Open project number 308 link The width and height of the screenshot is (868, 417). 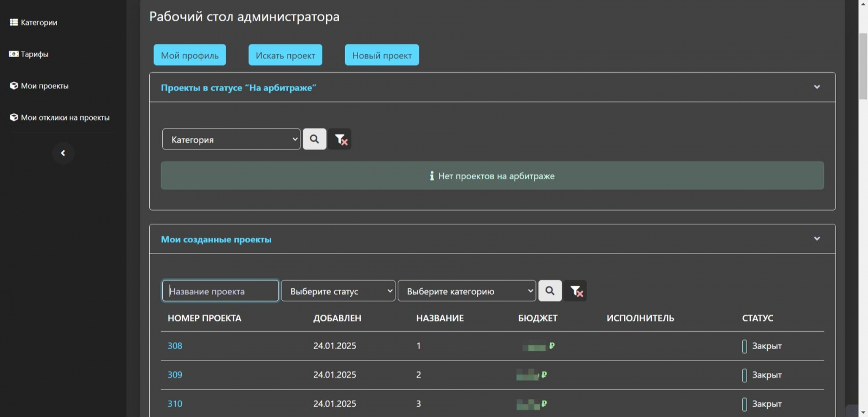[x=175, y=346]
